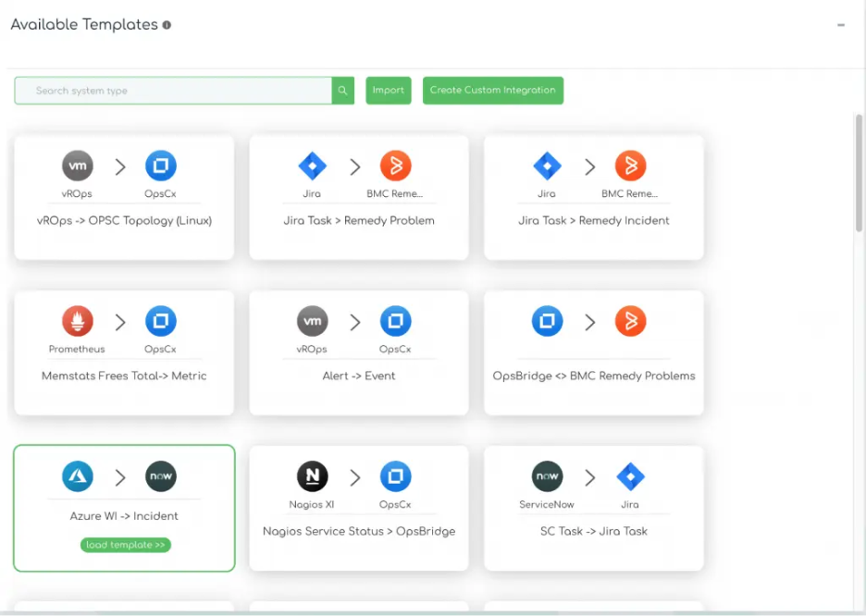Image resolution: width=866 pixels, height=616 pixels.
Task: Select the vROps icon in the first template
Action: (77, 166)
